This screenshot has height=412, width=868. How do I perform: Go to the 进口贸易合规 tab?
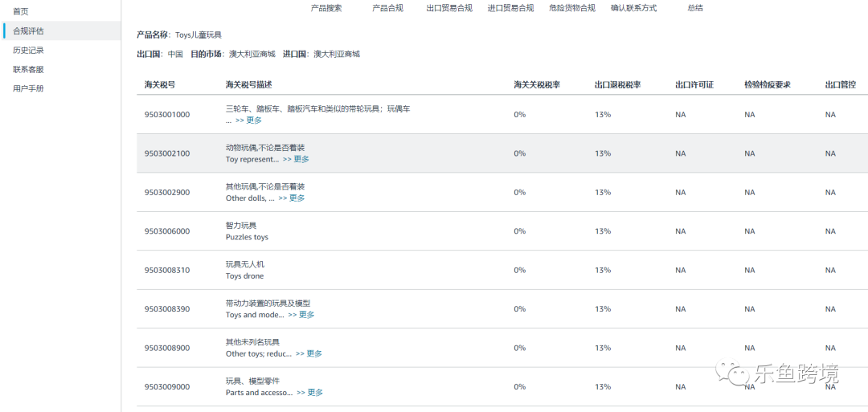510,8
